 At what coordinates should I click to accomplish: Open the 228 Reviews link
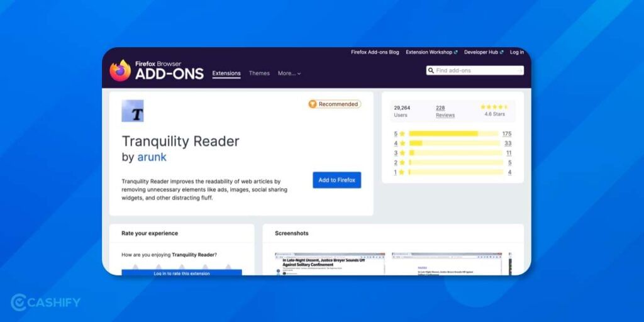(445, 111)
